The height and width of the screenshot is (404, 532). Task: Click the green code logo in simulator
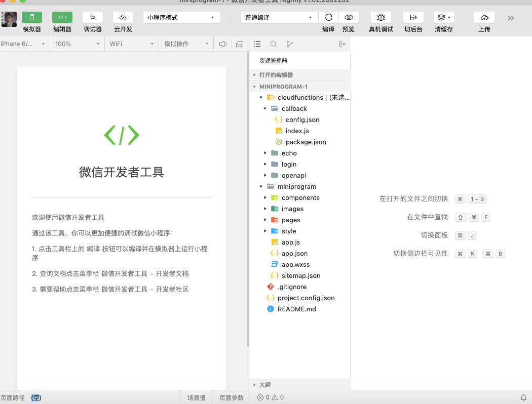122,135
